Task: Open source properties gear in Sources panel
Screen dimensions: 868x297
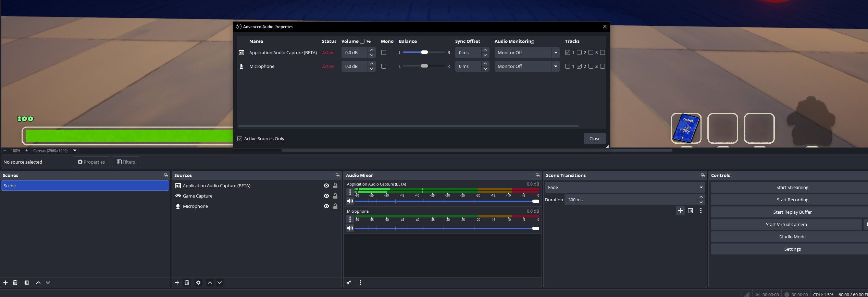Action: pos(198,283)
